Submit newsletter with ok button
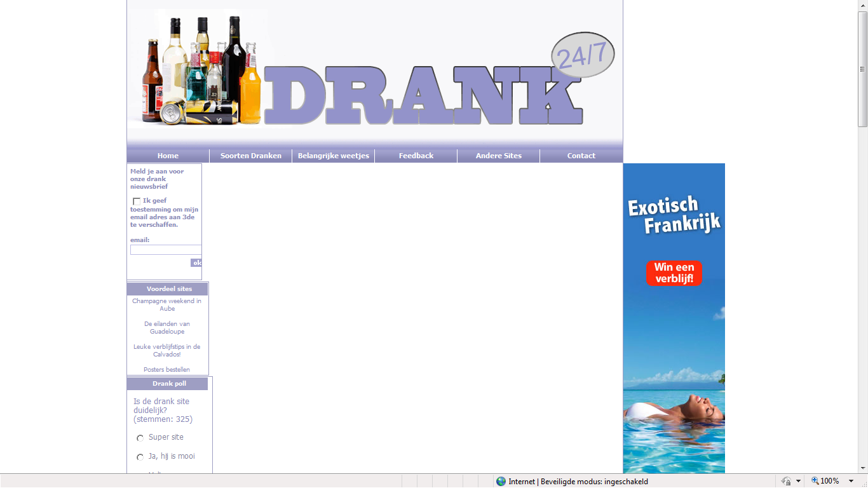868x488 pixels. [196, 263]
